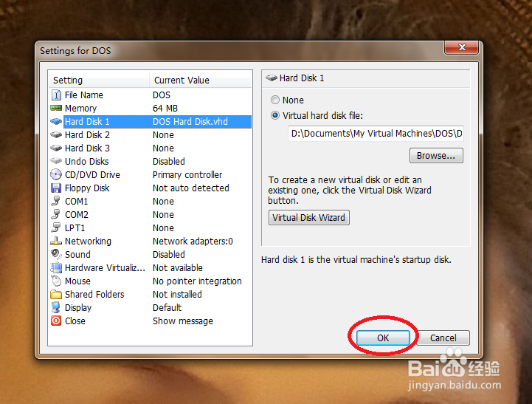Click the Network adapters:0 value

click(x=193, y=241)
